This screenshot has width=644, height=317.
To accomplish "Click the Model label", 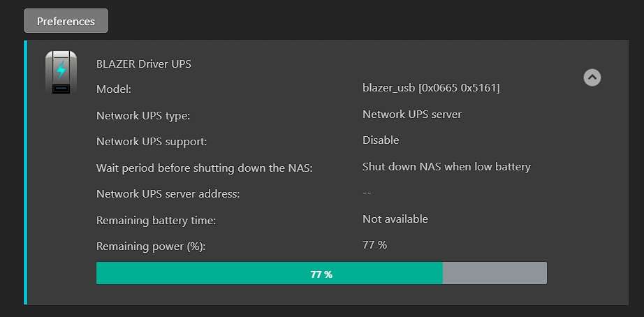I will click(x=114, y=89).
